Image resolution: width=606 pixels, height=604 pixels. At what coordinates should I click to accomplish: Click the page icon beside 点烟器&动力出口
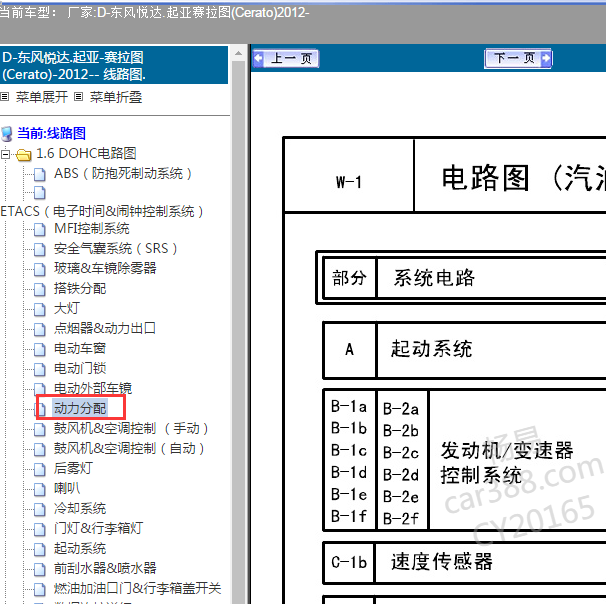tap(39, 329)
